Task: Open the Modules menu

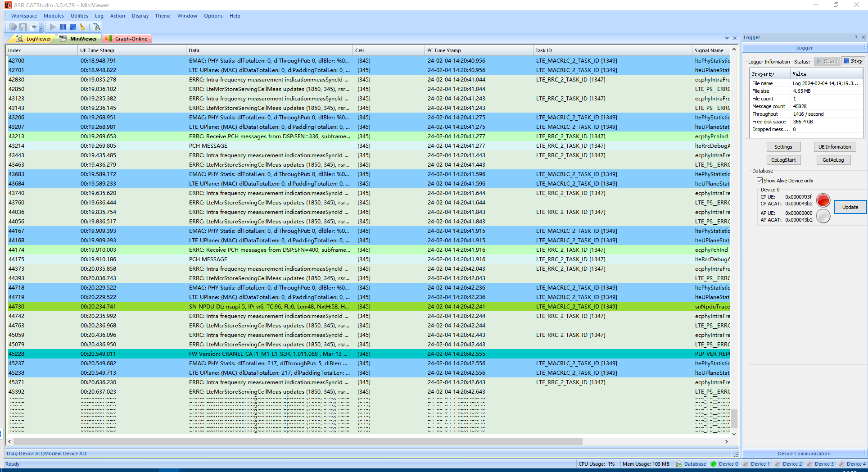Action: pos(54,16)
